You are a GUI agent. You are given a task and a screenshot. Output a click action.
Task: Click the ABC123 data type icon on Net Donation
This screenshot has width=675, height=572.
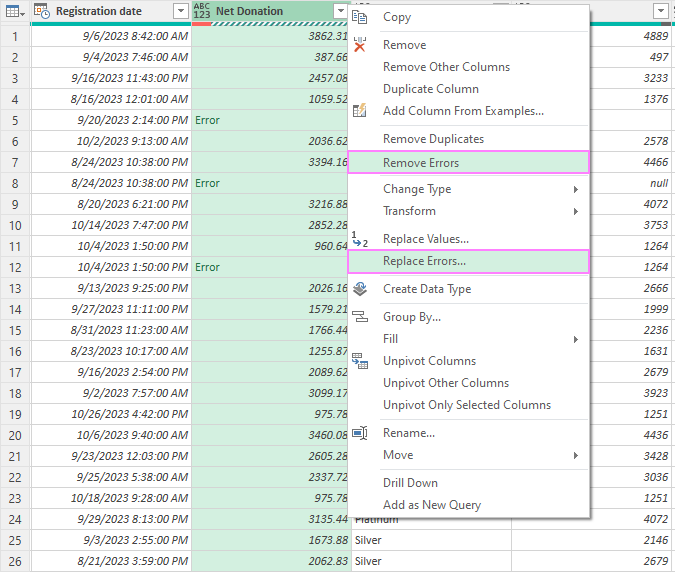coord(201,11)
